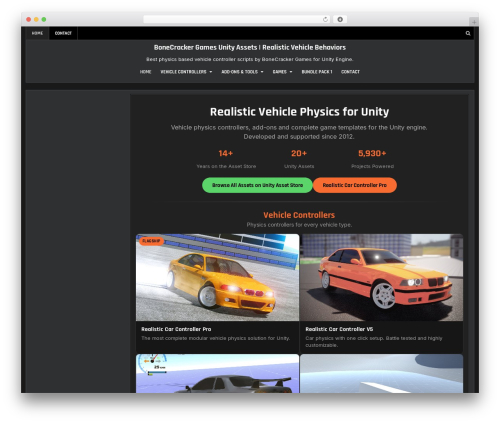
Task: Click the site tagline about controller scripts
Action: click(250, 59)
